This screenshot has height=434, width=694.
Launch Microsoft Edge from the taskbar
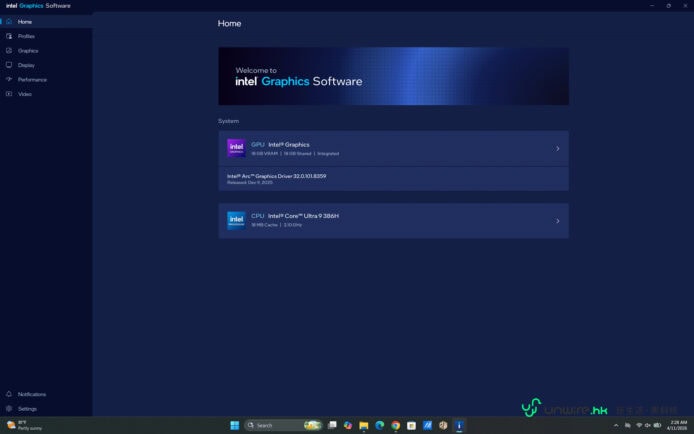click(x=379, y=425)
